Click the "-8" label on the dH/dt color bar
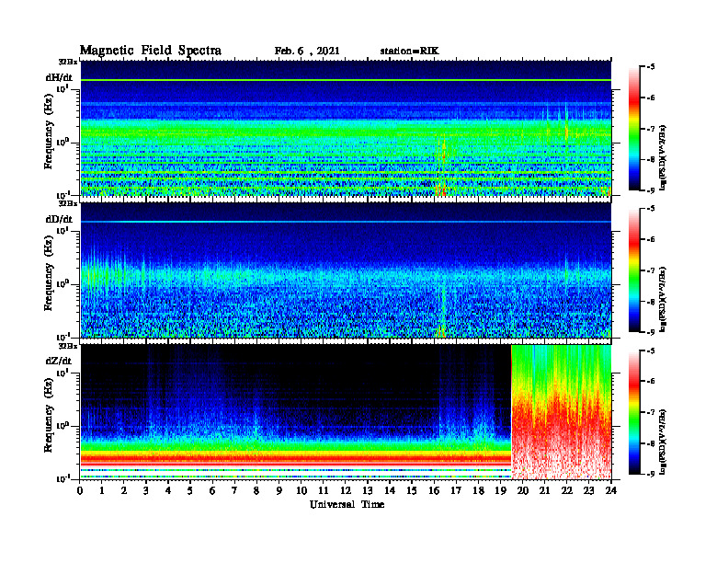Screen dimensions: 728x563 click(x=651, y=159)
